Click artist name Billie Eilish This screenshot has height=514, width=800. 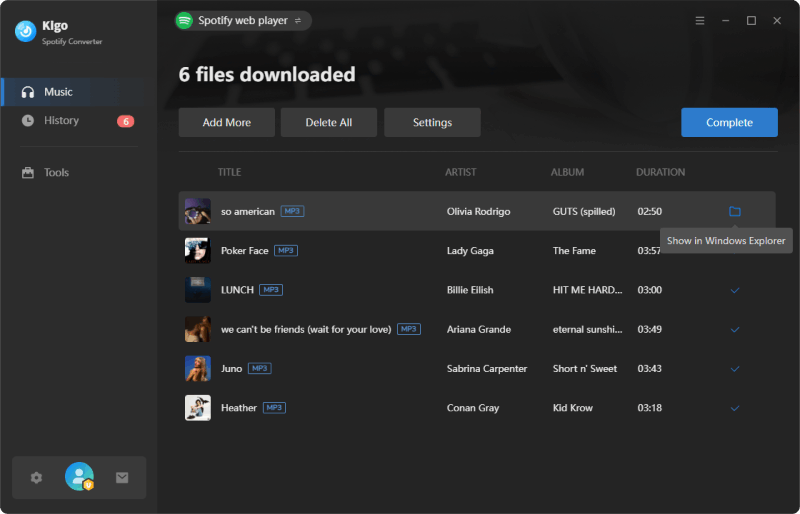[x=470, y=290]
